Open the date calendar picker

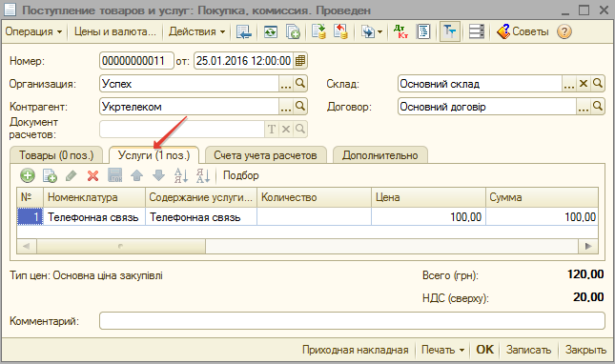300,61
